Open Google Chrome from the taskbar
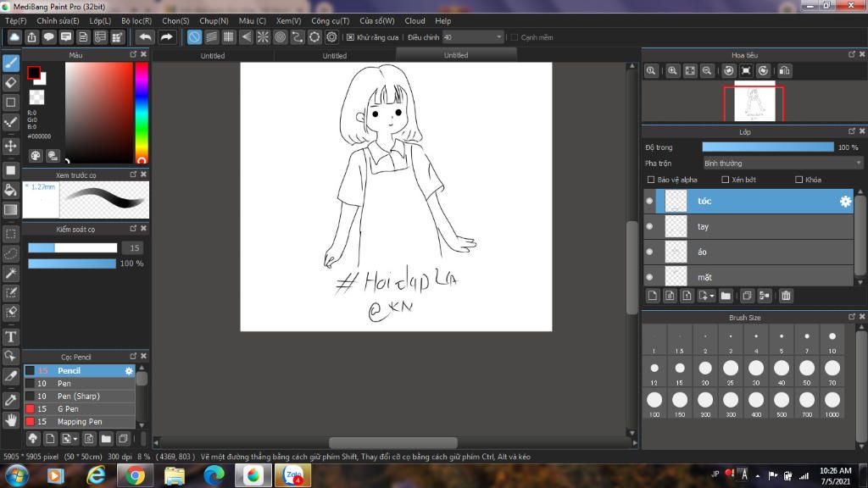The width and height of the screenshot is (868, 488). 134,475
